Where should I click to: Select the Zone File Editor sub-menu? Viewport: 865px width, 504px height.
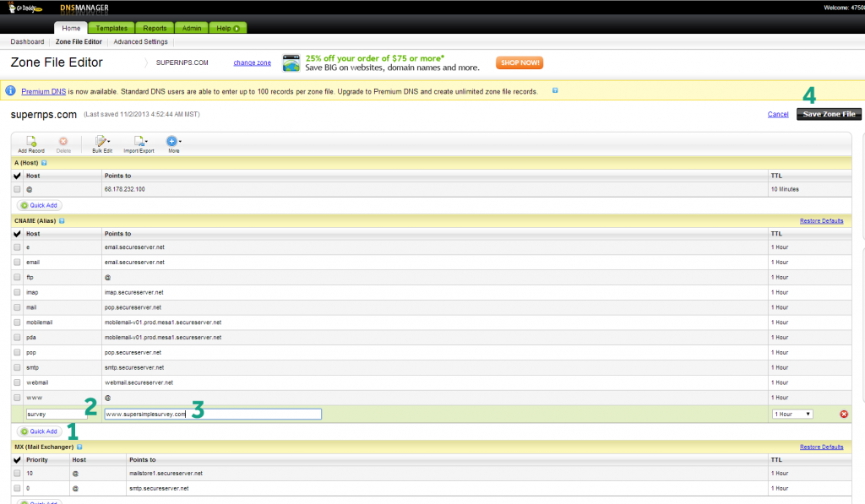79,42
